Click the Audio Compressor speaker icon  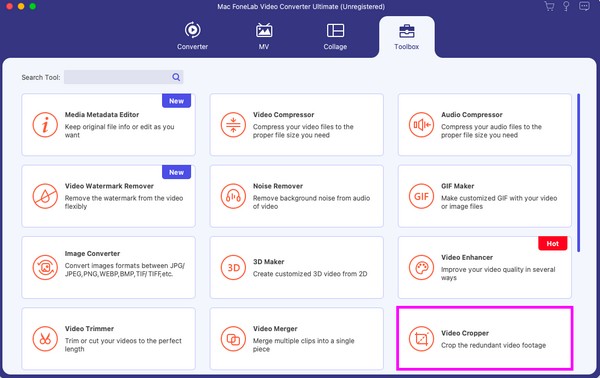click(421, 125)
